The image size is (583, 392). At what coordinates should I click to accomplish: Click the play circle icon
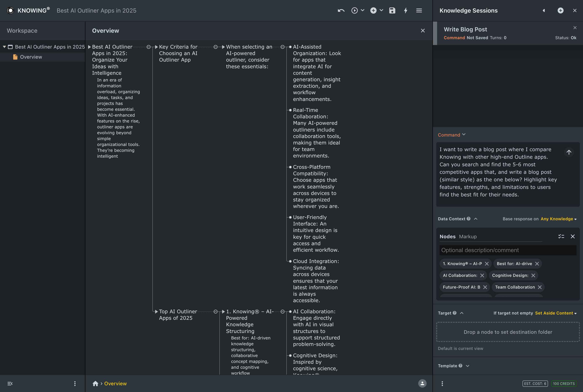coord(354,10)
